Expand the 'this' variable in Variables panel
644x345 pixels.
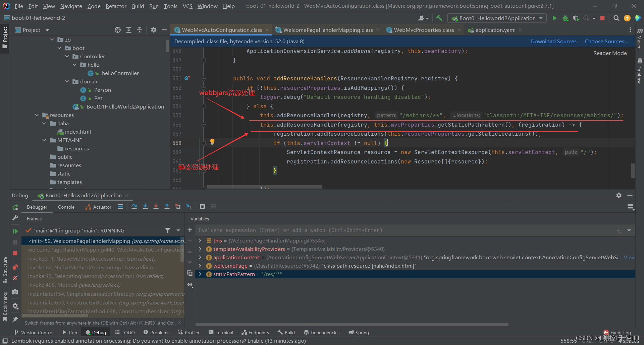tap(200, 240)
